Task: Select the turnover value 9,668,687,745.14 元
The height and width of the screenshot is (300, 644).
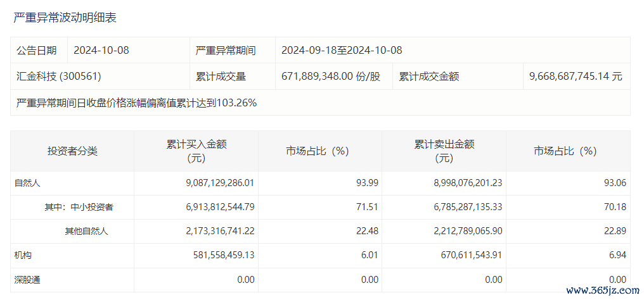Action: coord(576,77)
